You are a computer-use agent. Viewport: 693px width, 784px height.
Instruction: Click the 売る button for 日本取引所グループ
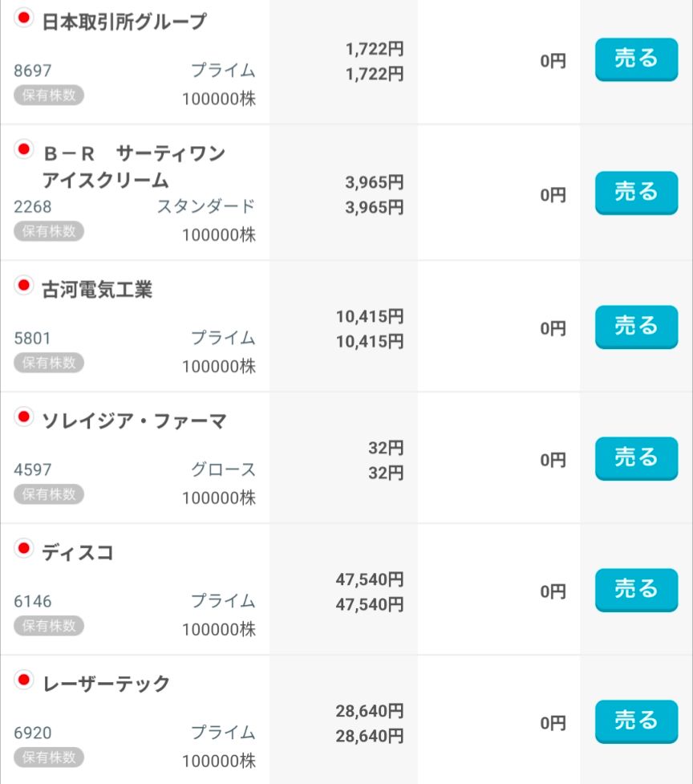click(636, 59)
